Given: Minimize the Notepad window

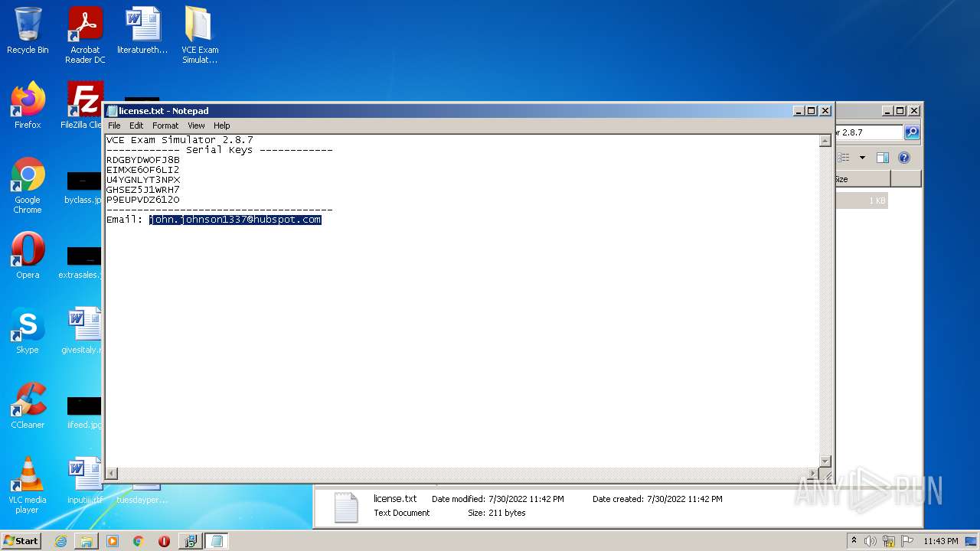Looking at the screenshot, I should [799, 111].
